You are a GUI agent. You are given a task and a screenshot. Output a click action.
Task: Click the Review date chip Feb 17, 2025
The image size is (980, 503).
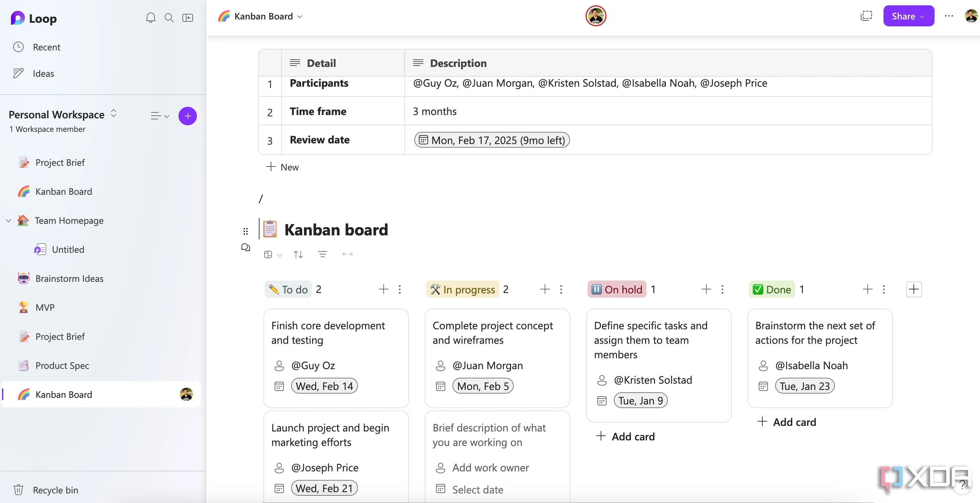coord(492,140)
